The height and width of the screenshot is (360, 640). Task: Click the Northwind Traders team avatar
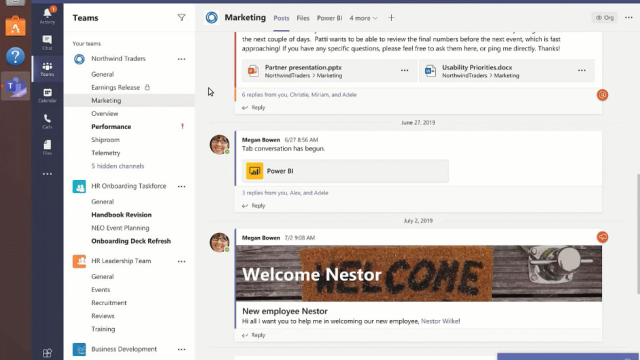pos(79,59)
